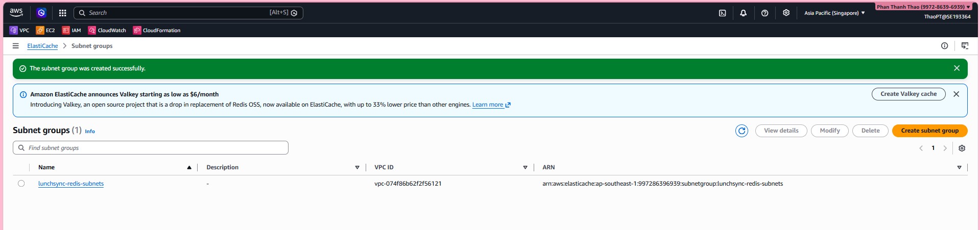Open console settings gear in the top bar
The image size is (980, 230).
pyautogui.click(x=786, y=13)
